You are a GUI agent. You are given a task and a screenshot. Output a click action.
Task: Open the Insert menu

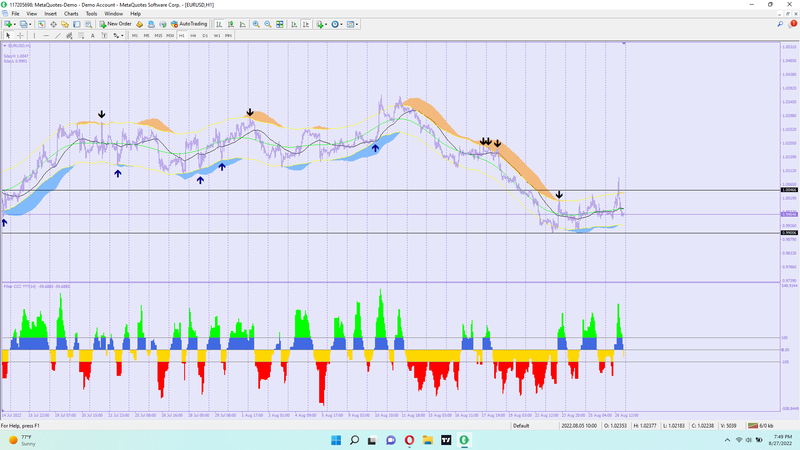click(x=51, y=13)
